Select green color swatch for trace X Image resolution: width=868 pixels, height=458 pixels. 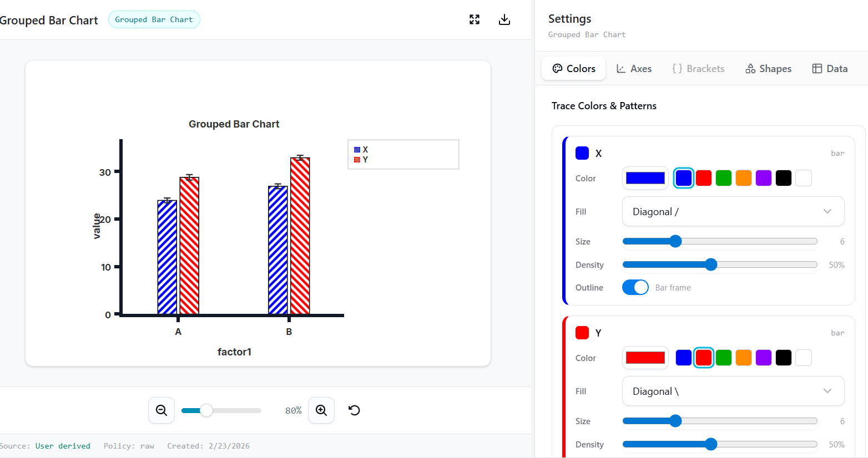723,177
